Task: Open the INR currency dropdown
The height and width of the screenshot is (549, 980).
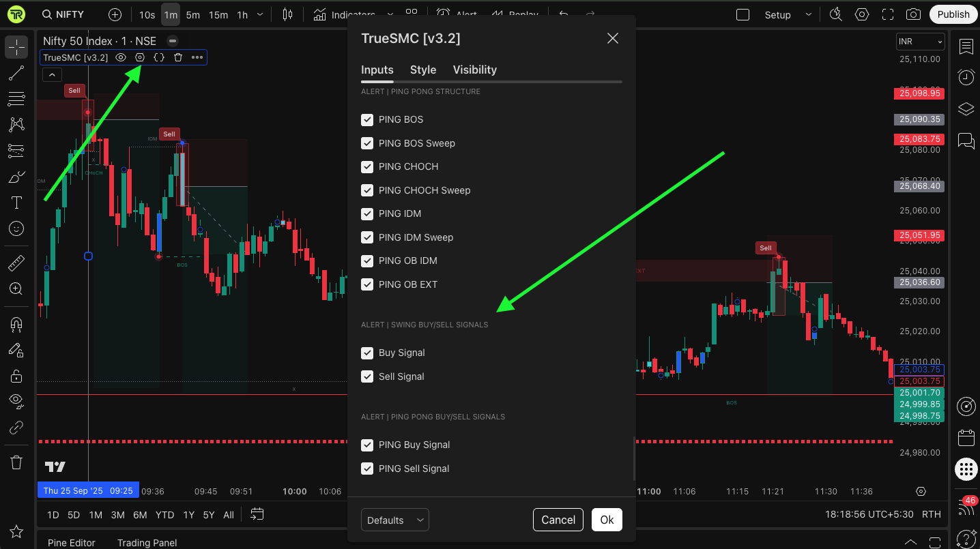Action: pos(920,42)
